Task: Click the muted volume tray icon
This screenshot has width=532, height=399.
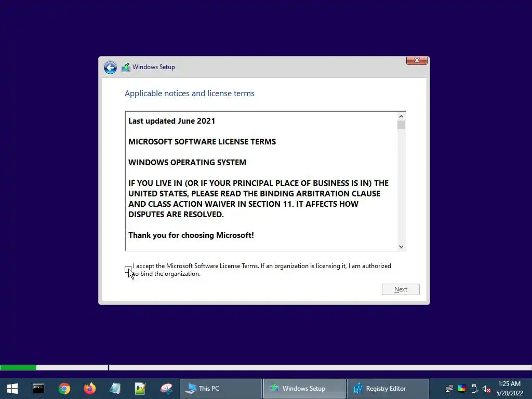Action: point(486,389)
